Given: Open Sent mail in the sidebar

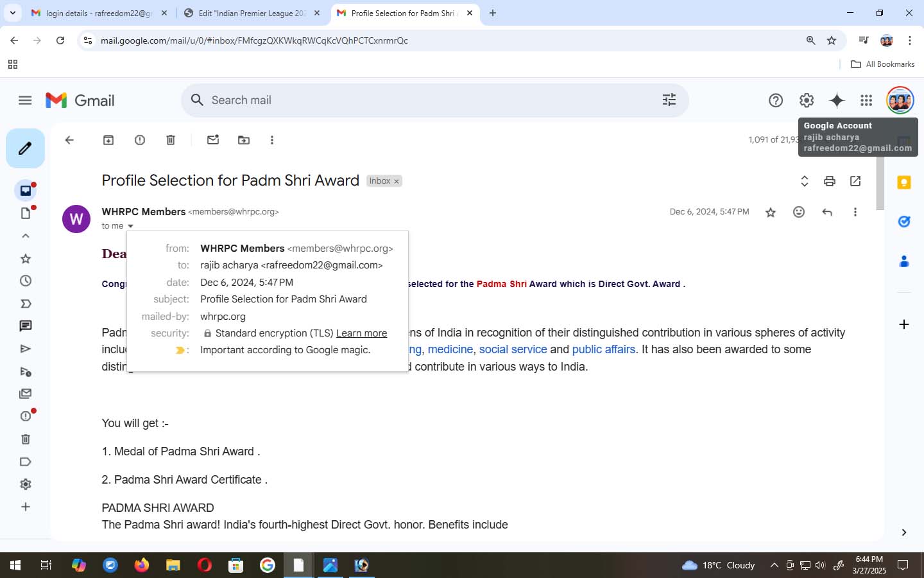Looking at the screenshot, I should (26, 349).
